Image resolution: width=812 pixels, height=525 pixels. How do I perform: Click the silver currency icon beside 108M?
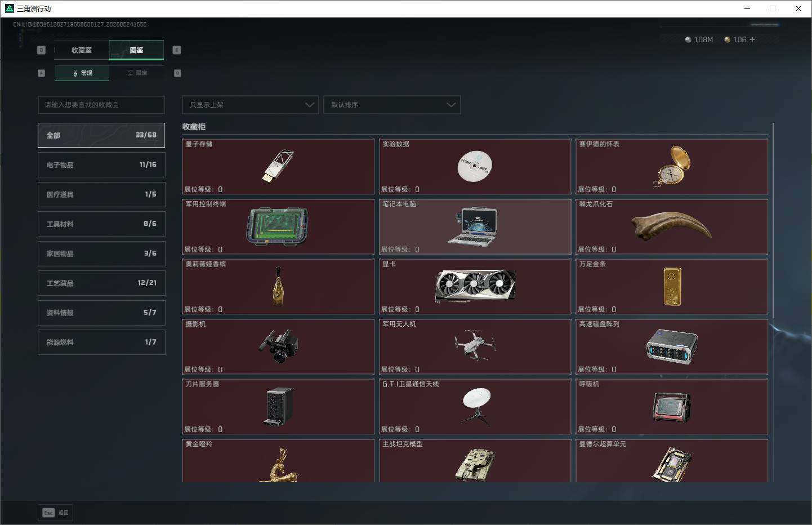pyautogui.click(x=688, y=39)
